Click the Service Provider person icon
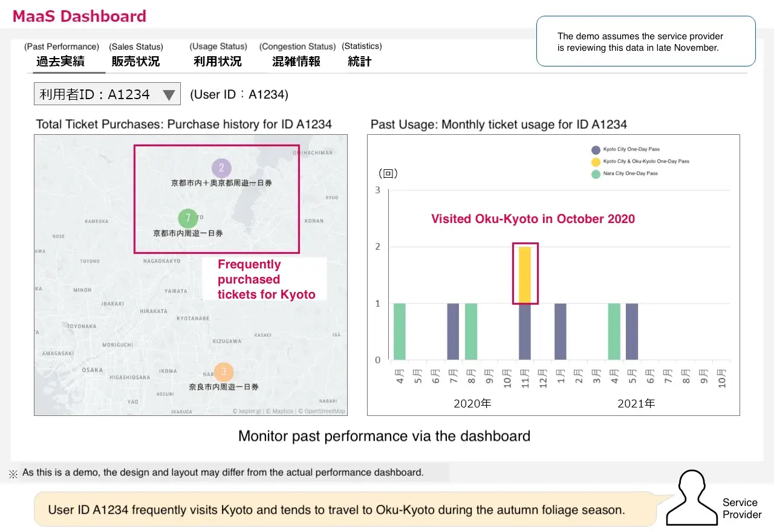Screen dimensions: 774x532 (692, 496)
